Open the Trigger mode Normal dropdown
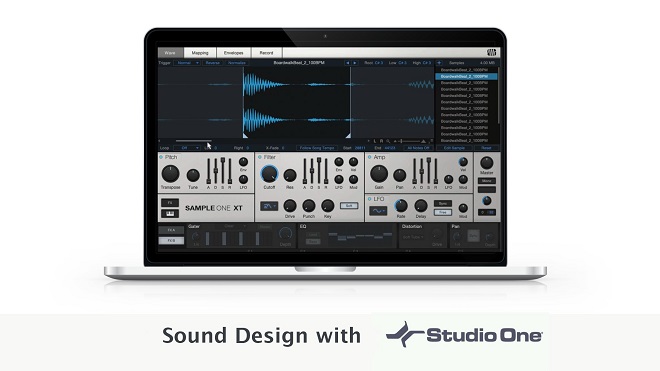This screenshot has width=660, height=371. [186, 63]
